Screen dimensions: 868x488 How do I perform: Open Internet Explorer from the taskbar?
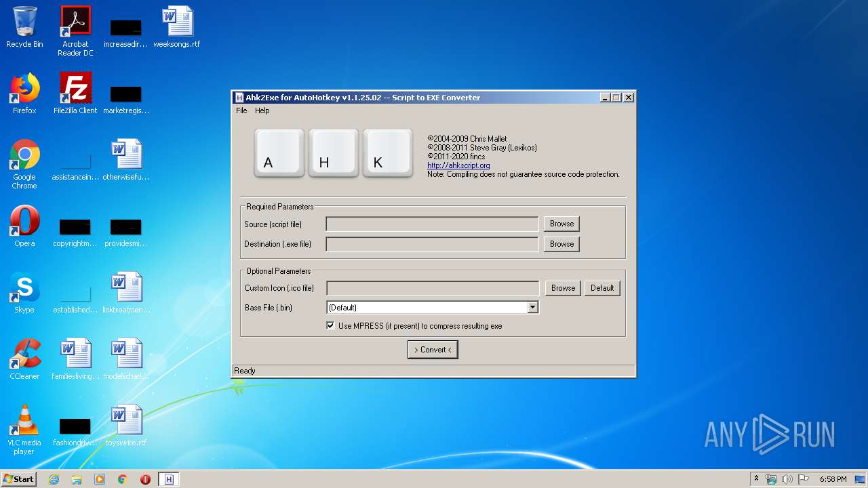(x=54, y=479)
